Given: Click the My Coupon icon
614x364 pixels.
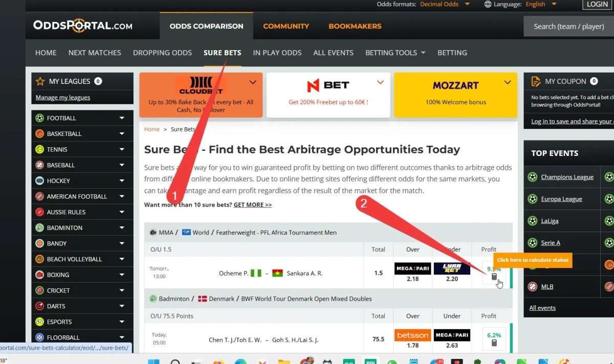Looking at the screenshot, I should click(x=536, y=81).
